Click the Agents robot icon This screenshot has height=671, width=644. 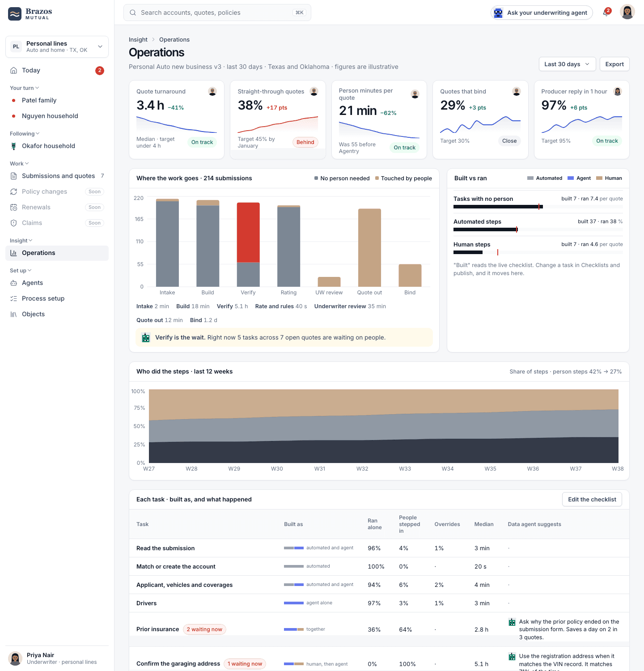14,283
